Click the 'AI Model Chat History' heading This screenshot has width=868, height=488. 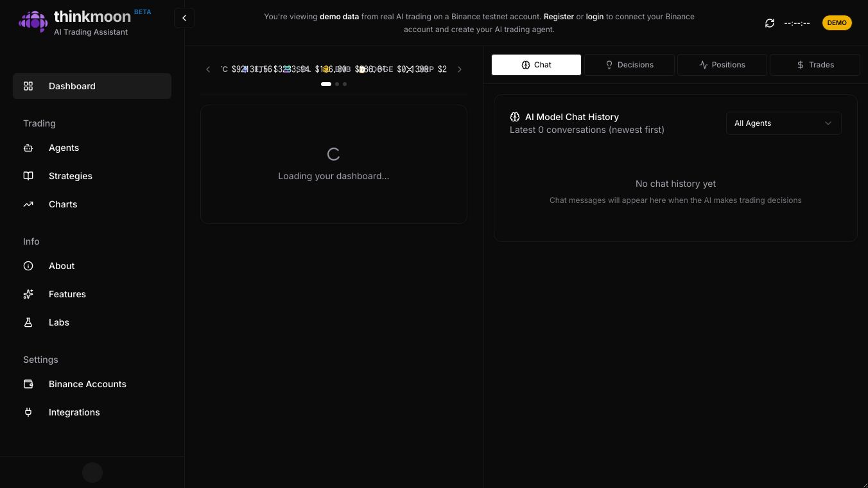tap(572, 117)
